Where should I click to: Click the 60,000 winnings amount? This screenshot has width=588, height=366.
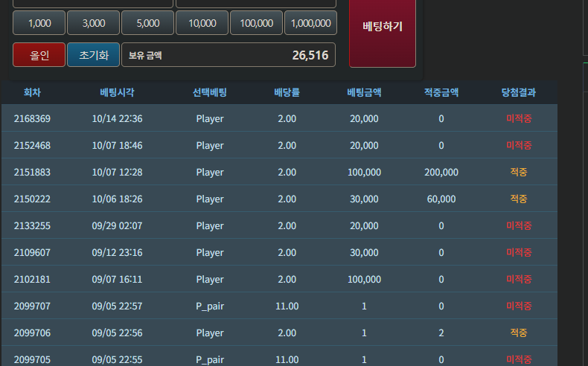pos(441,199)
